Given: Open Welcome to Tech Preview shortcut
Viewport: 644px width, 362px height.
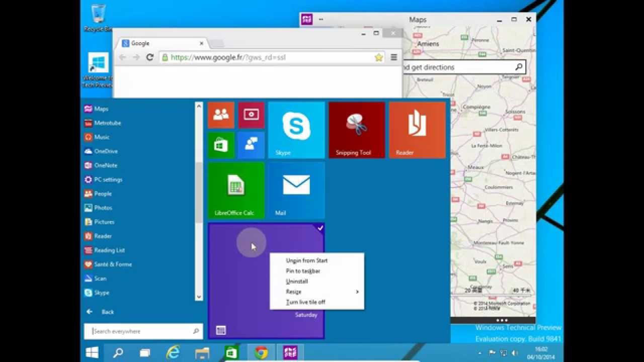Looking at the screenshot, I should (x=98, y=70).
